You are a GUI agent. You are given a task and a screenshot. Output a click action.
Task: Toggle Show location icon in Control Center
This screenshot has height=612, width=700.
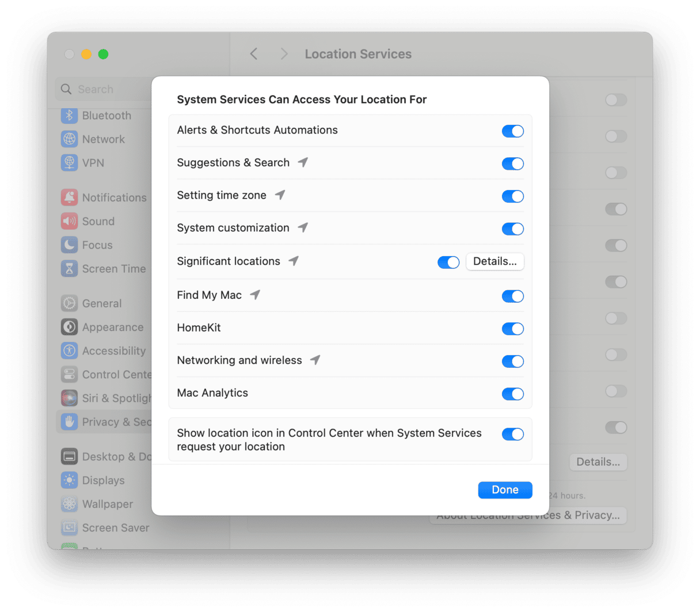click(x=512, y=434)
